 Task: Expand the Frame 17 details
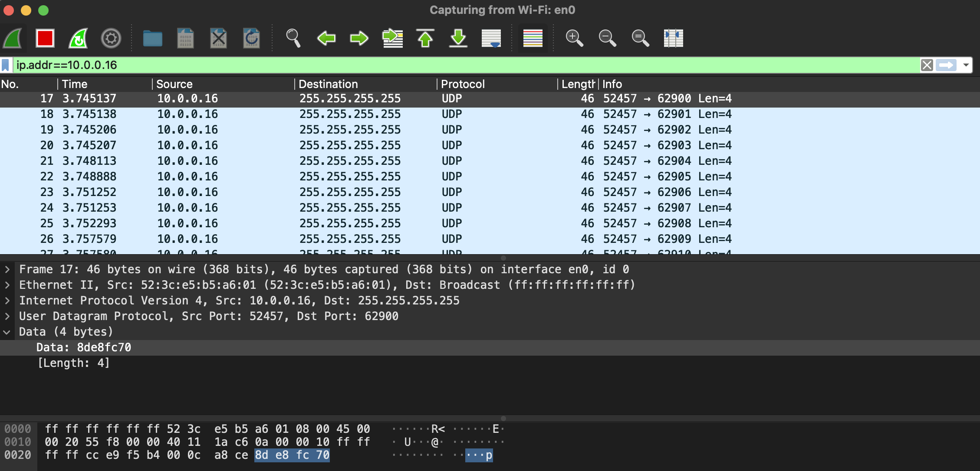pyautogui.click(x=7, y=269)
